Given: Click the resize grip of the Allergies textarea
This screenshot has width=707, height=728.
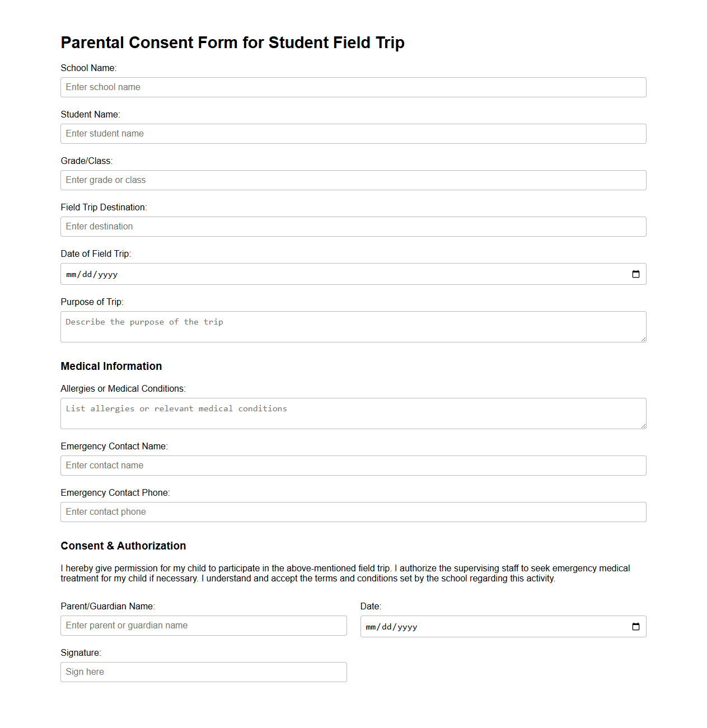Looking at the screenshot, I should pyautogui.click(x=643, y=426).
